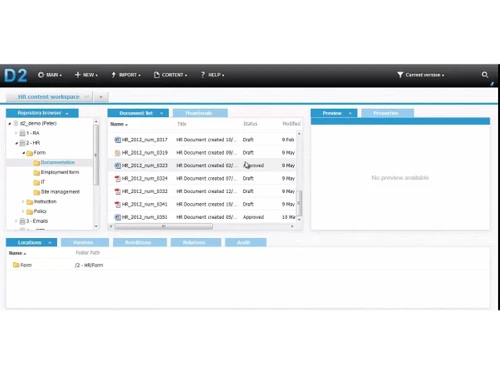
Task: Expand the 1 - RA cabinet
Action: pyautogui.click(x=16, y=133)
